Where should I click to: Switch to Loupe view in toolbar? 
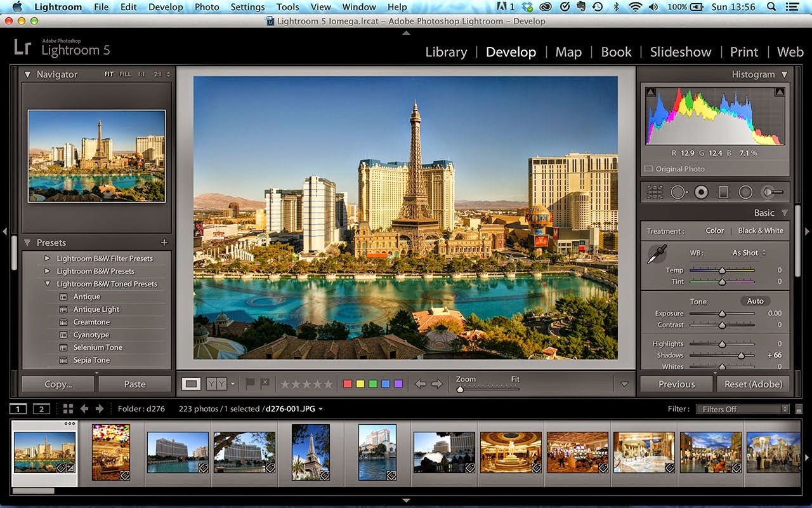click(192, 384)
